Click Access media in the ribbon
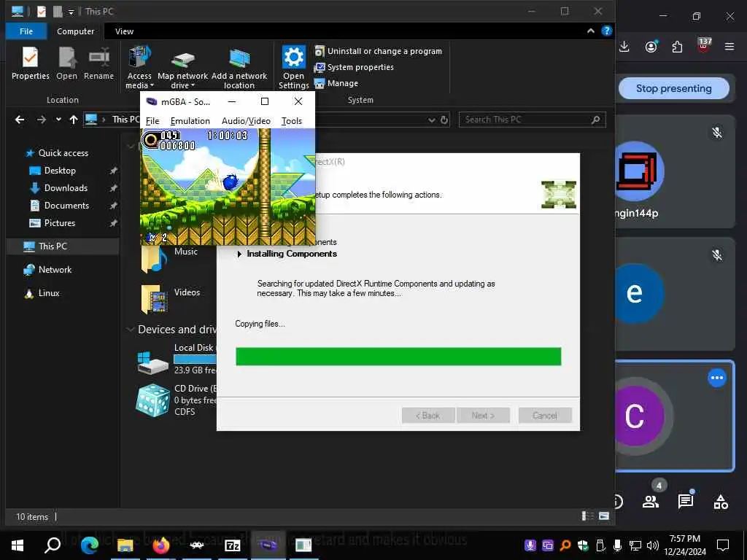Screen dimensions: 747x560 coord(139,67)
